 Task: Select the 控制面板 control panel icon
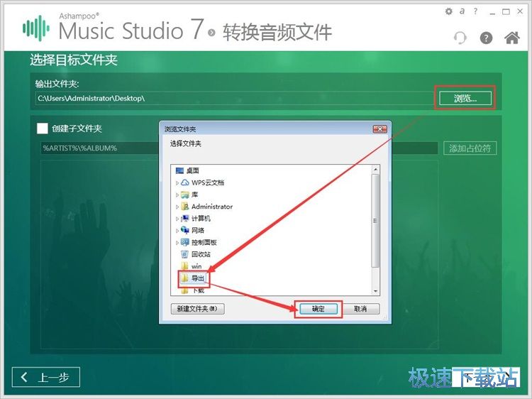click(185, 242)
